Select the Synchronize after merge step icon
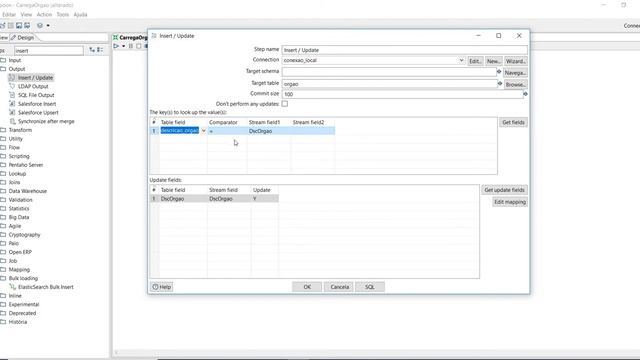Image resolution: width=640 pixels, height=360 pixels. [x=12, y=121]
